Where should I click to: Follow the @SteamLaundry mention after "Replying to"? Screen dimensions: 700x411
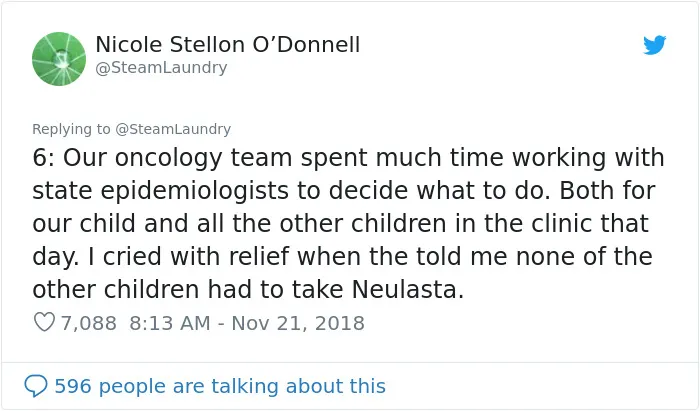pyautogui.click(x=173, y=129)
